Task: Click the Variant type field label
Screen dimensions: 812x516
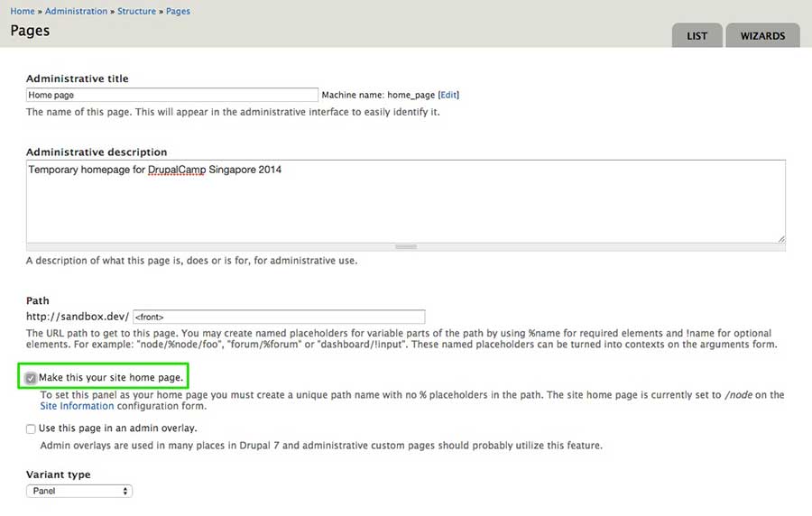Action: coord(58,475)
